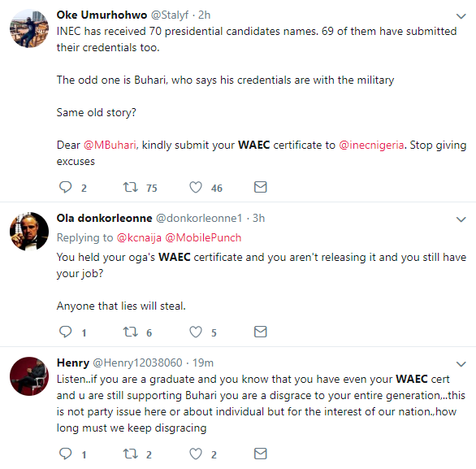The width and height of the screenshot is (476, 469).
Task: Open the @kcnaija profile mention
Action: pos(139,237)
